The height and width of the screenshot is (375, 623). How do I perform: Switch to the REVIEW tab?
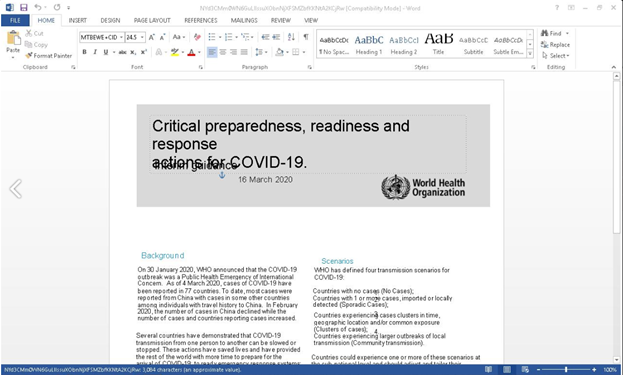(281, 20)
